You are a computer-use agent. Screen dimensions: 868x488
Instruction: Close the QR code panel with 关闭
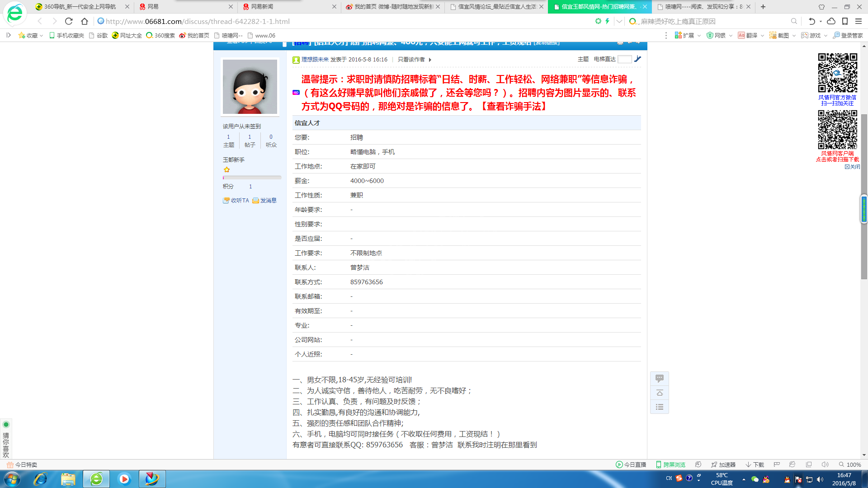(x=852, y=167)
